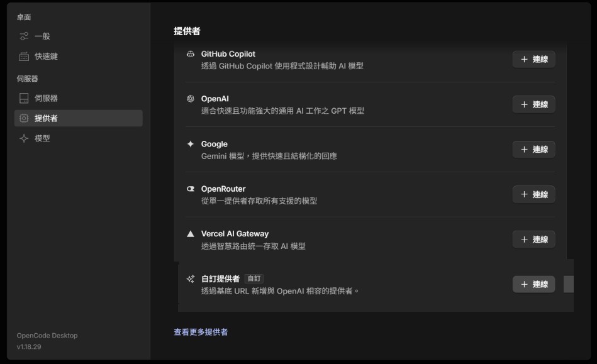Click the Google Gemini star icon

coord(191,144)
